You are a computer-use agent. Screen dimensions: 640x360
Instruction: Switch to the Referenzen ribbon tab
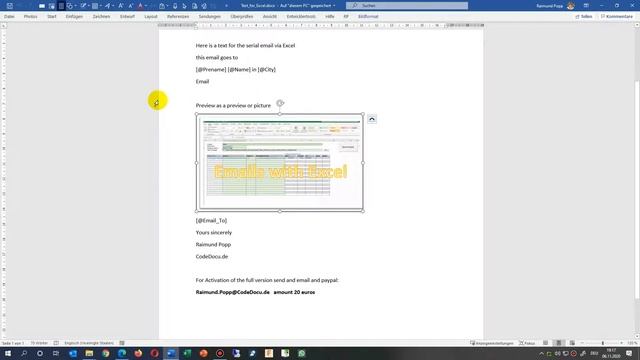(178, 16)
